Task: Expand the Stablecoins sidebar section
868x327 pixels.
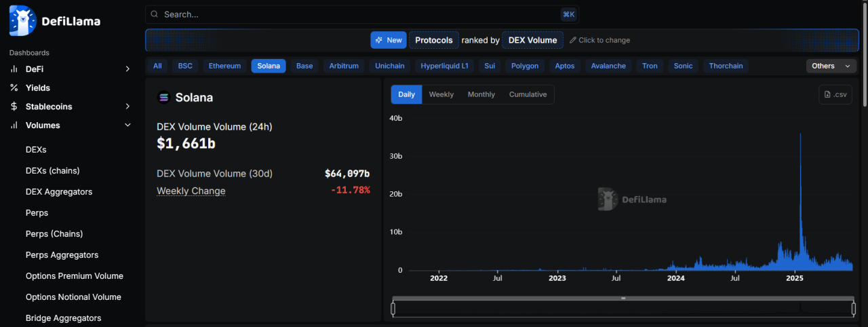Action: pos(127,107)
